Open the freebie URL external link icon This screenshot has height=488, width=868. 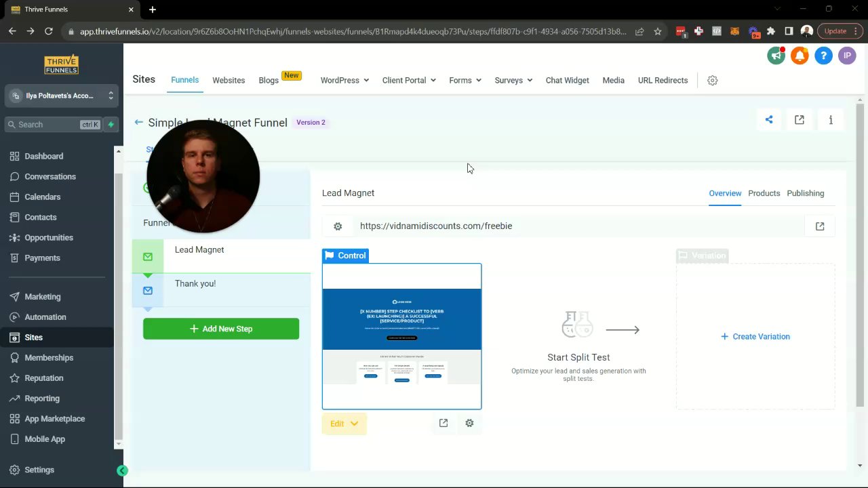pyautogui.click(x=820, y=226)
